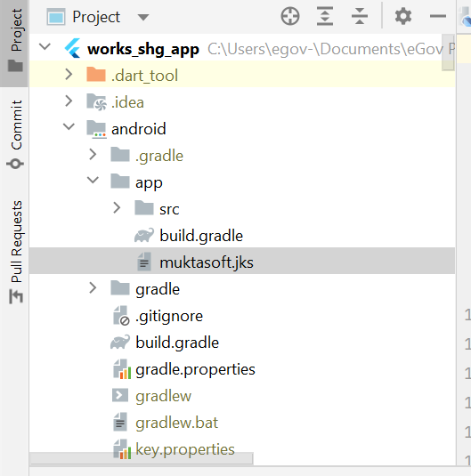Select the gradle.properties file
The height and width of the screenshot is (476, 471).
(x=195, y=369)
